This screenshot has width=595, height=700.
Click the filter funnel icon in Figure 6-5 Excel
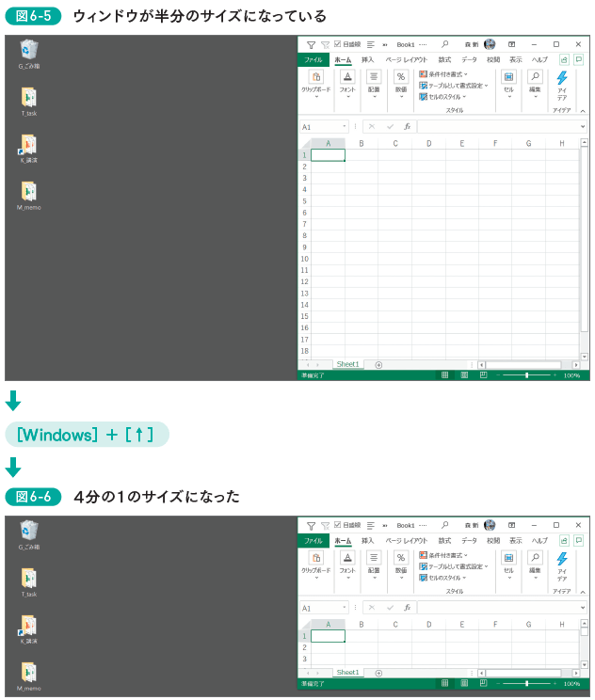(311, 45)
